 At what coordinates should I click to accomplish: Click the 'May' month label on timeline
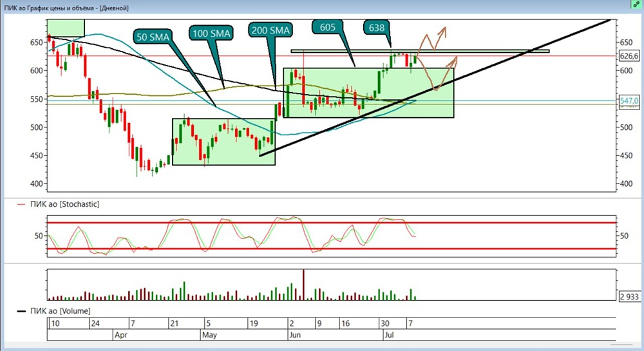coord(209,335)
